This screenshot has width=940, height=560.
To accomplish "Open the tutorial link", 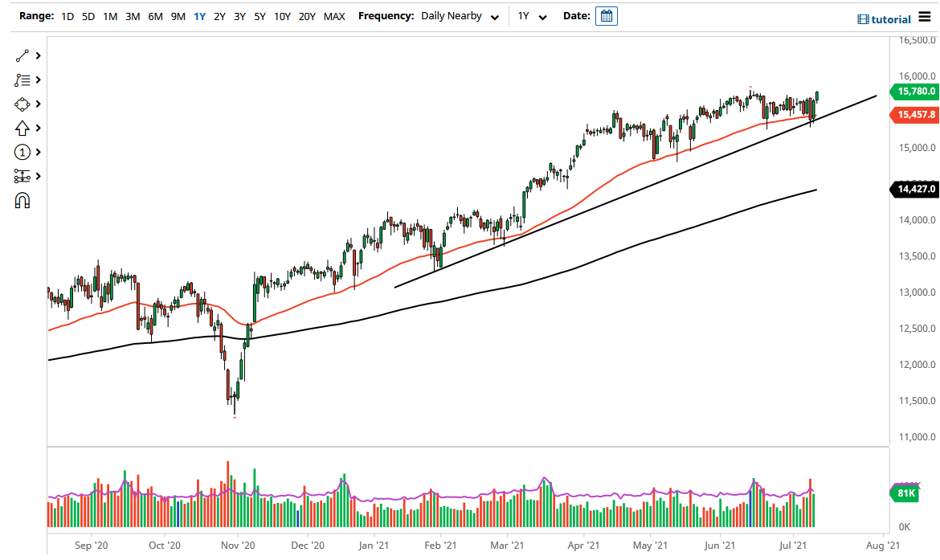I will click(x=891, y=19).
